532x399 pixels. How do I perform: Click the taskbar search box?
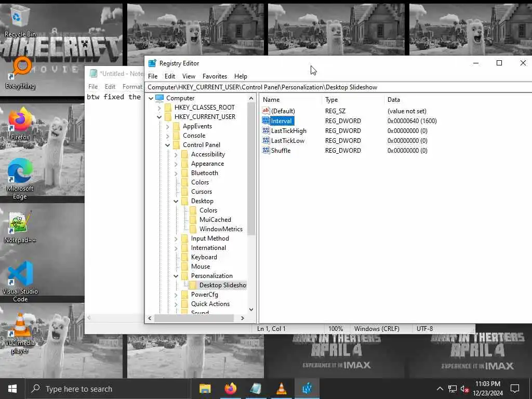(x=108, y=389)
